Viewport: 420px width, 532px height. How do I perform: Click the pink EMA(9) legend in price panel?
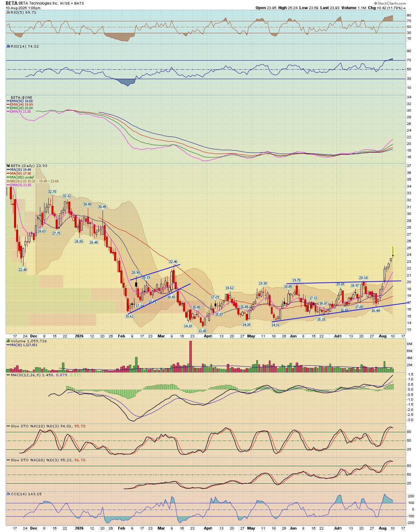coord(19,185)
